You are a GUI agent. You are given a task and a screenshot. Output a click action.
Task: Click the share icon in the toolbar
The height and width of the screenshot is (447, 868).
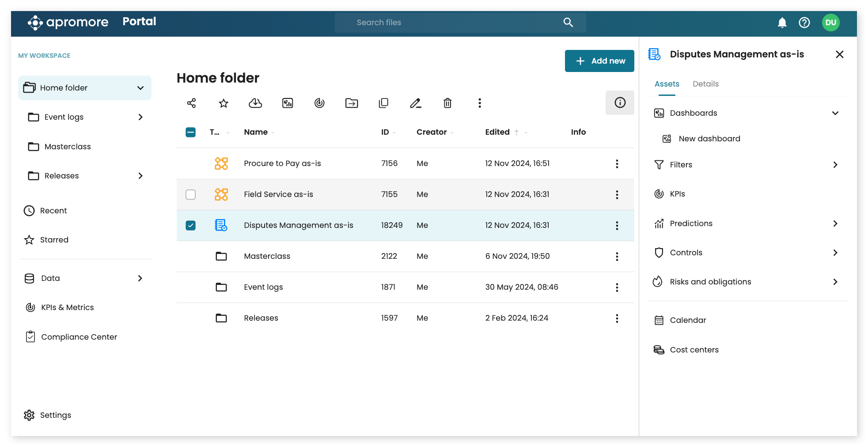pos(191,103)
